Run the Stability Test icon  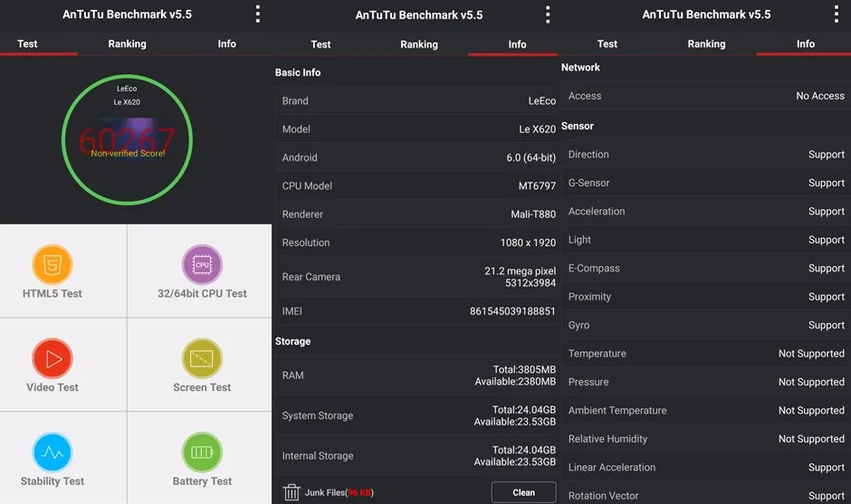[53, 452]
